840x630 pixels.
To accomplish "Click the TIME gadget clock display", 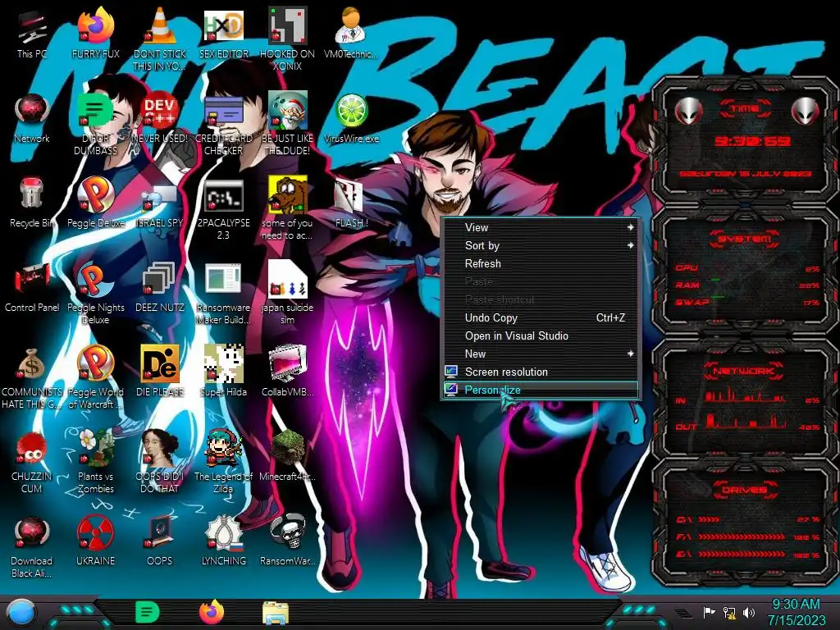I will [x=752, y=141].
